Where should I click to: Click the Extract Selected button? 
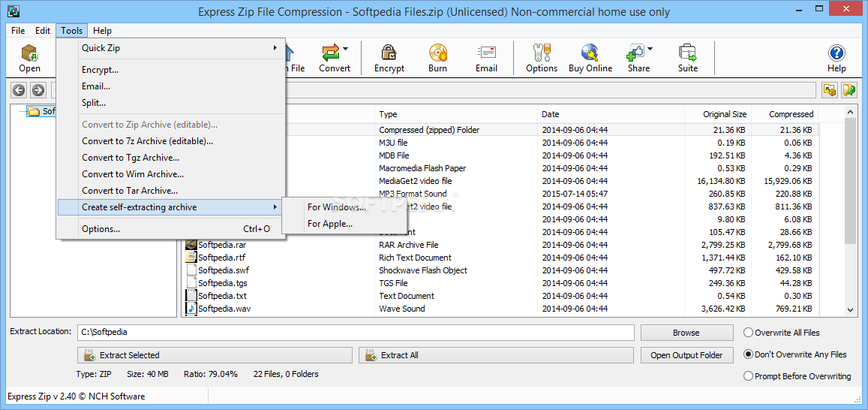click(215, 355)
